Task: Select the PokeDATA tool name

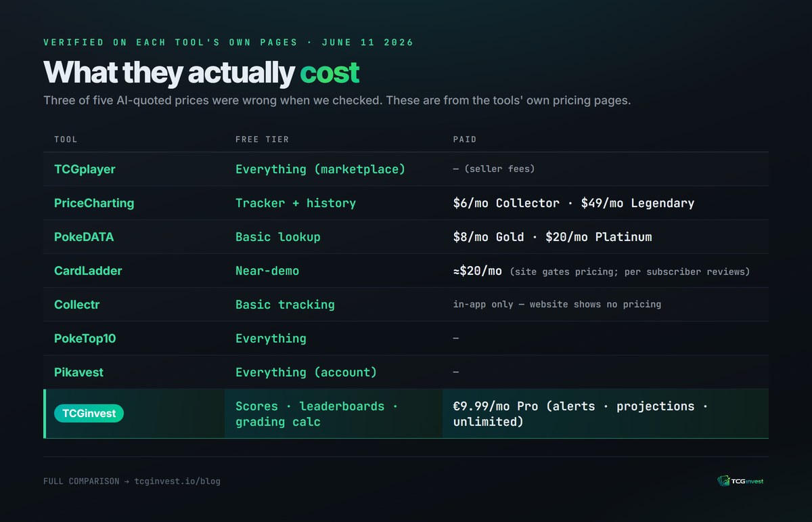Action: click(84, 237)
